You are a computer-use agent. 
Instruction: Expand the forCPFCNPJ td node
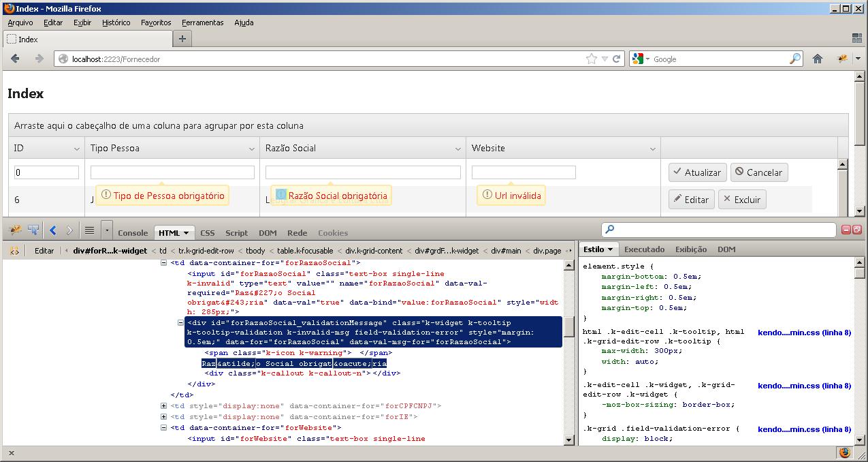[x=163, y=406]
